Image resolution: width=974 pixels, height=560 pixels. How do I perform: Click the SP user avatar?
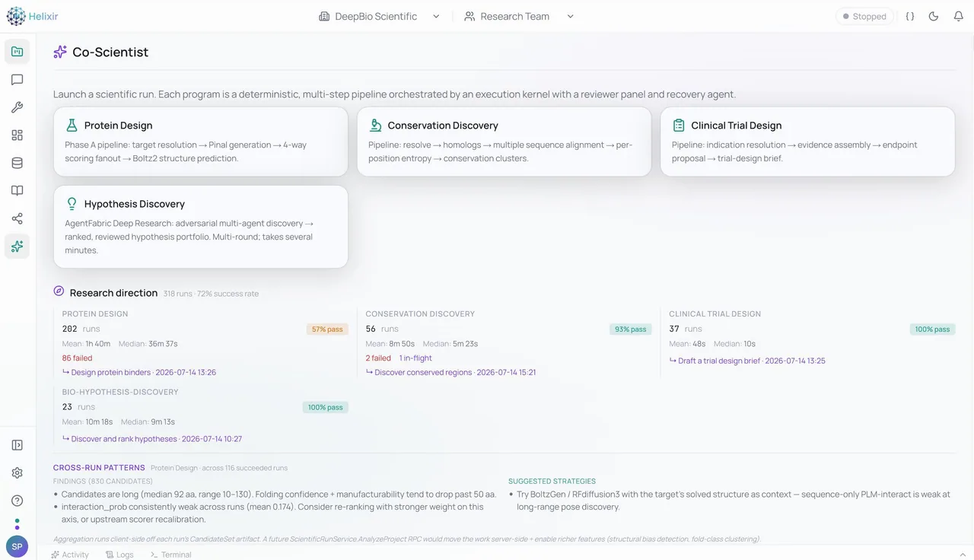click(17, 547)
